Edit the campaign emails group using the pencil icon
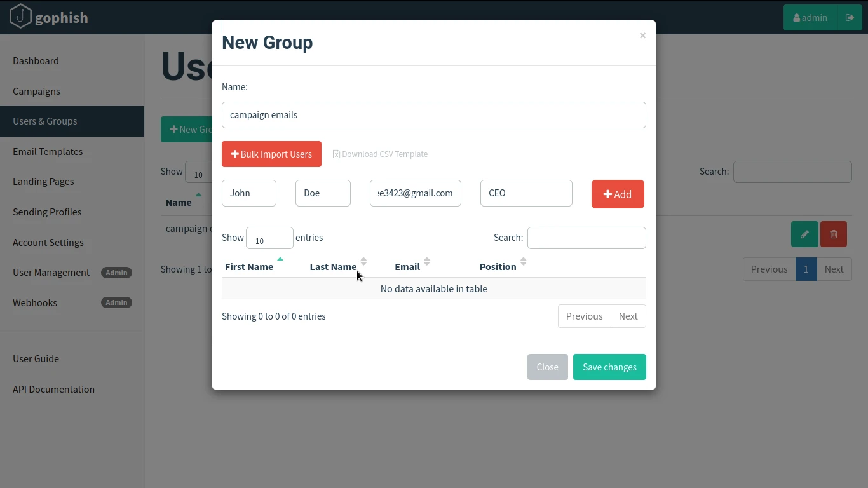The height and width of the screenshot is (488, 868). coord(804,234)
